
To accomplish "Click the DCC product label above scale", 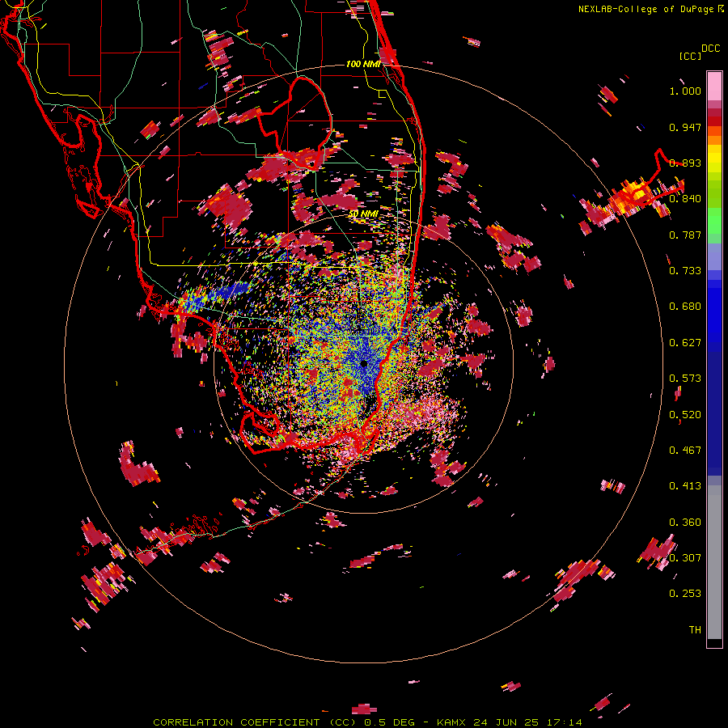I will pyautogui.click(x=711, y=49).
